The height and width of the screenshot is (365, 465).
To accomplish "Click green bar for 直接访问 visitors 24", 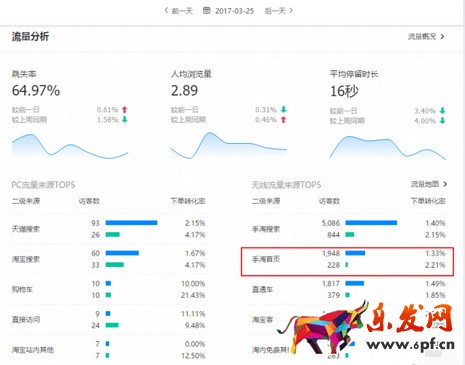I will click(x=112, y=325).
